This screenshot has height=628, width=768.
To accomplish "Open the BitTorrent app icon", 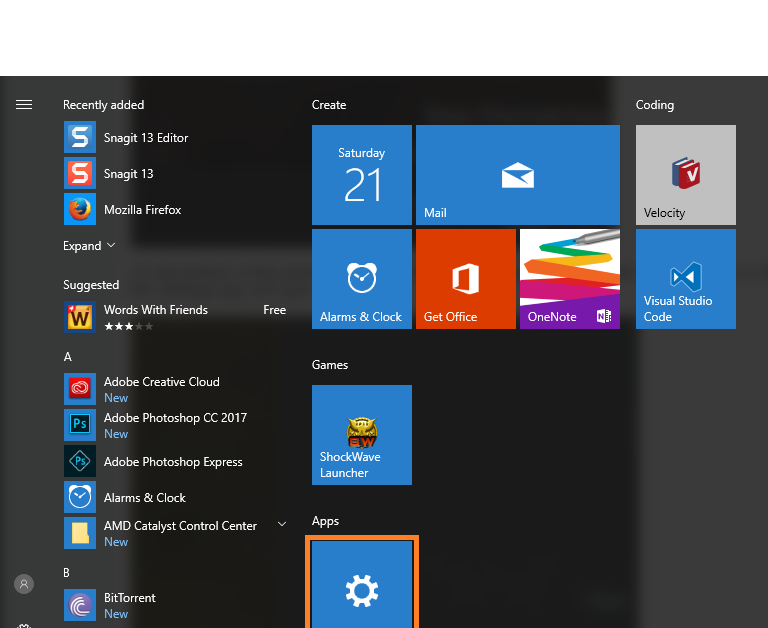I will [x=80, y=605].
